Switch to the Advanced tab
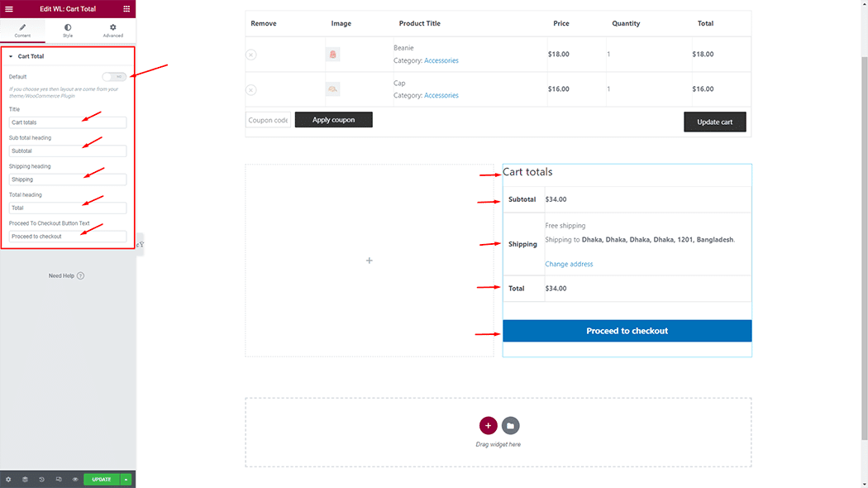Viewport: 868px width, 488px height. [x=112, y=31]
